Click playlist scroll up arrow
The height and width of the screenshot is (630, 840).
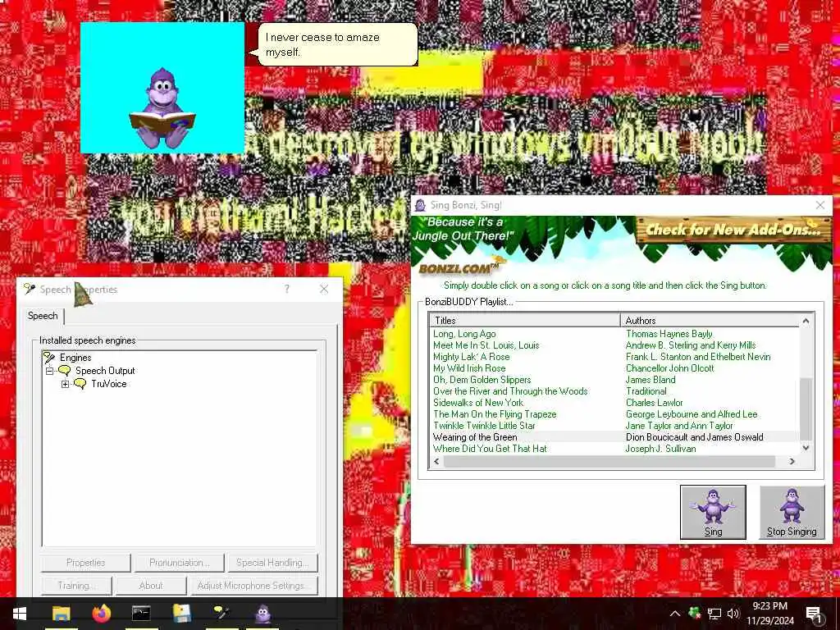[x=806, y=321]
